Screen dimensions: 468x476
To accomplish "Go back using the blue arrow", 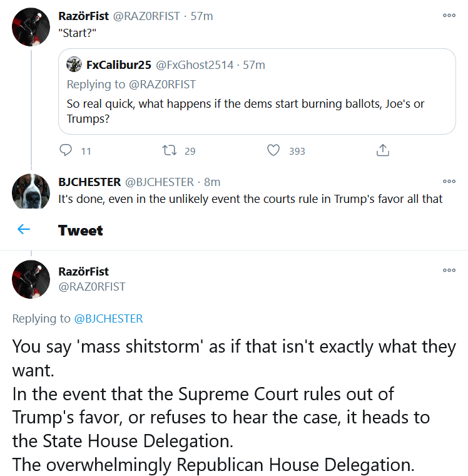I will [24, 229].
